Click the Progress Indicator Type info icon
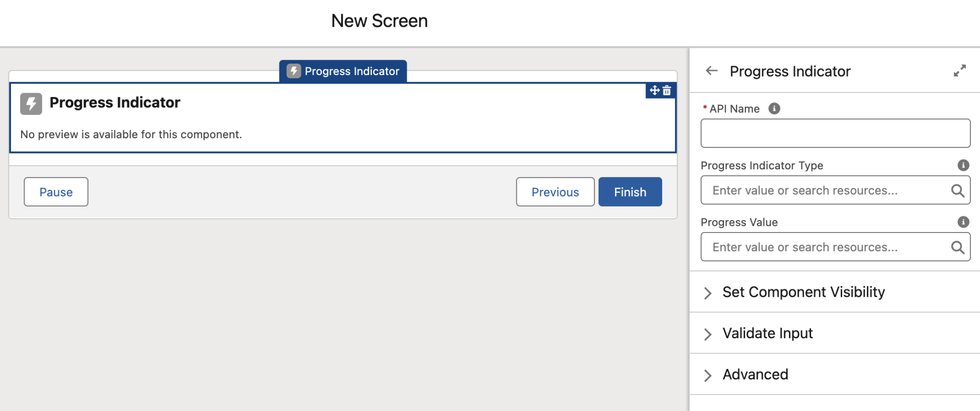The width and height of the screenshot is (980, 411). tap(963, 165)
